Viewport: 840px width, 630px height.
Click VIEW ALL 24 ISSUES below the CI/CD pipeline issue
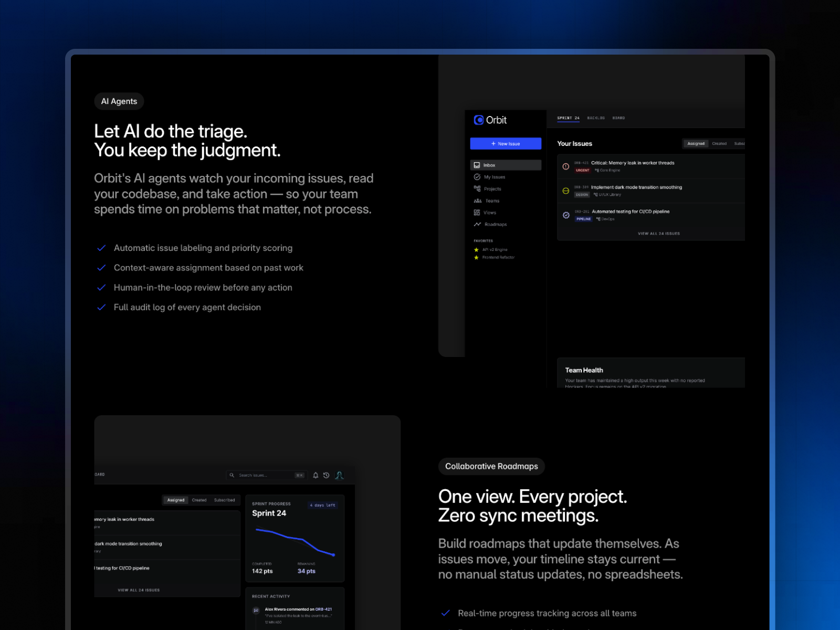click(658, 234)
